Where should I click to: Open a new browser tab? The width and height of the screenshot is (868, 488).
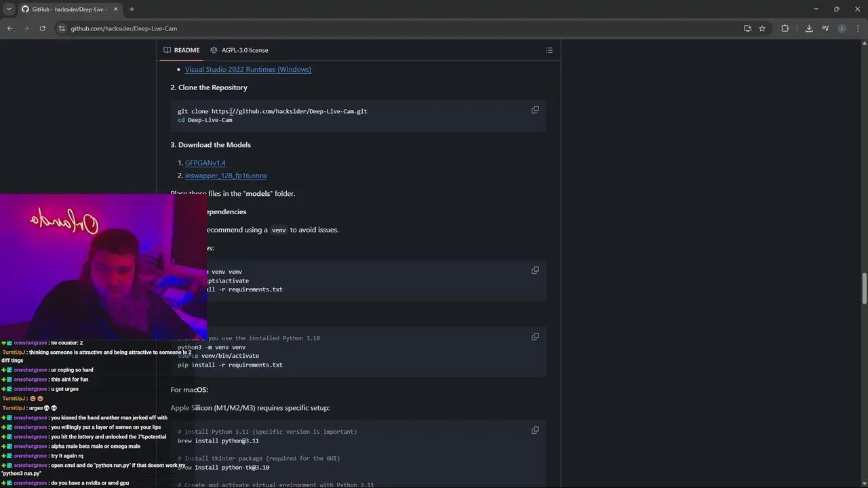tap(132, 9)
